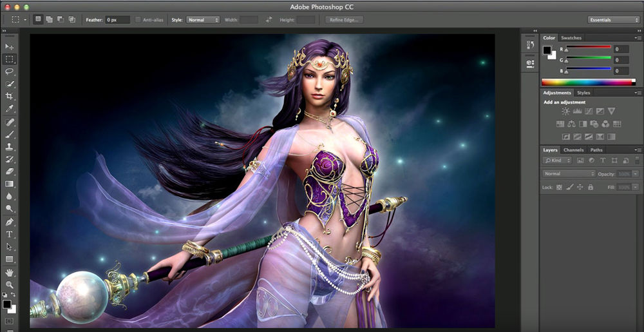Enable New selection mode
The height and width of the screenshot is (332, 644).
coord(38,19)
